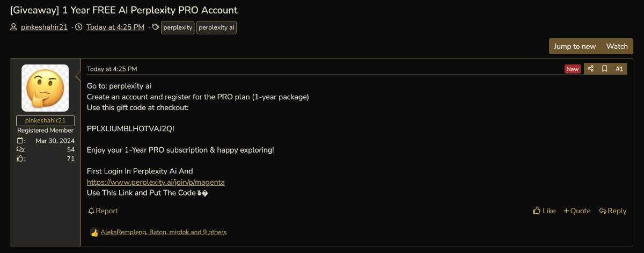Viewport: 644px width, 253px height.
Task: Click the bell Report icon
Action: (x=91, y=211)
